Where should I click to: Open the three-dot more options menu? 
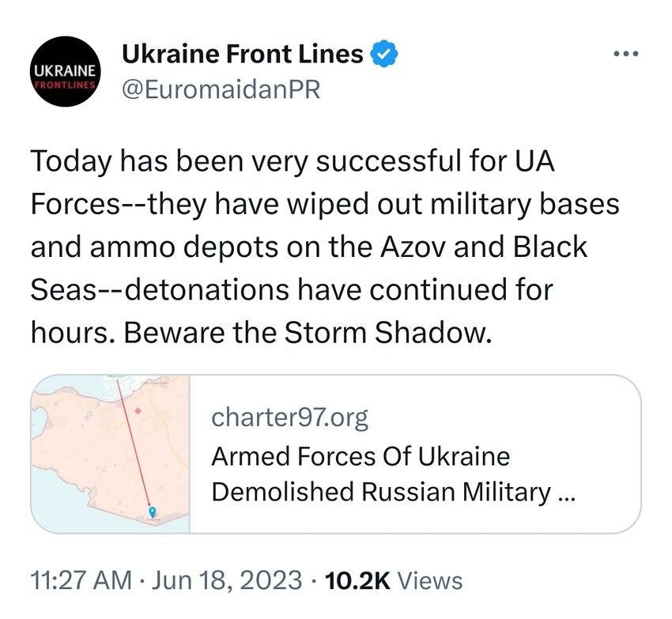click(625, 54)
